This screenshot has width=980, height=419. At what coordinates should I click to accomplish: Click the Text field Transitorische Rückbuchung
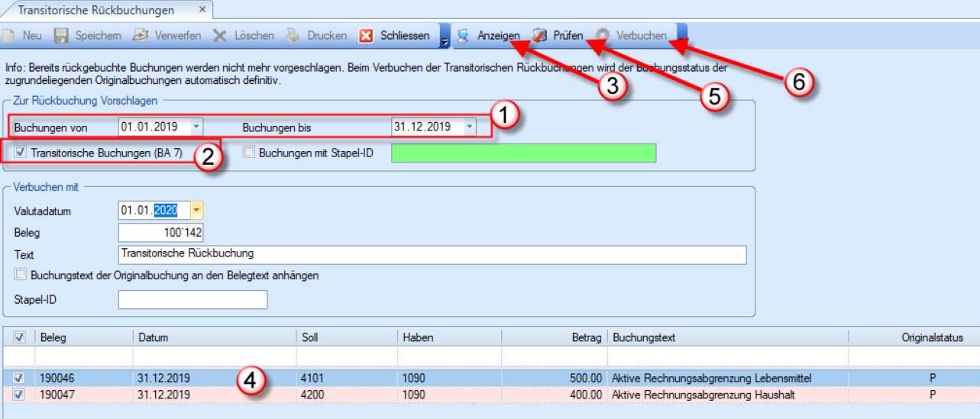coord(432,254)
